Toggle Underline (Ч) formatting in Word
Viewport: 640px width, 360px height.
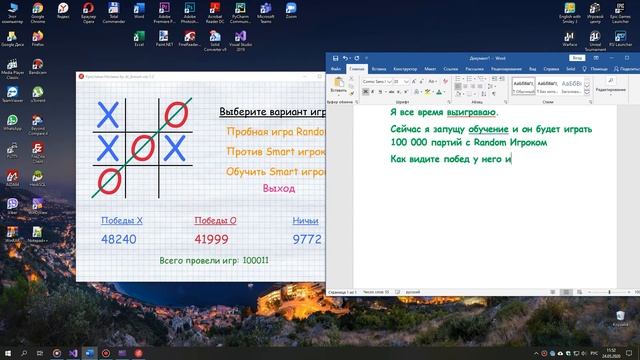click(380, 92)
